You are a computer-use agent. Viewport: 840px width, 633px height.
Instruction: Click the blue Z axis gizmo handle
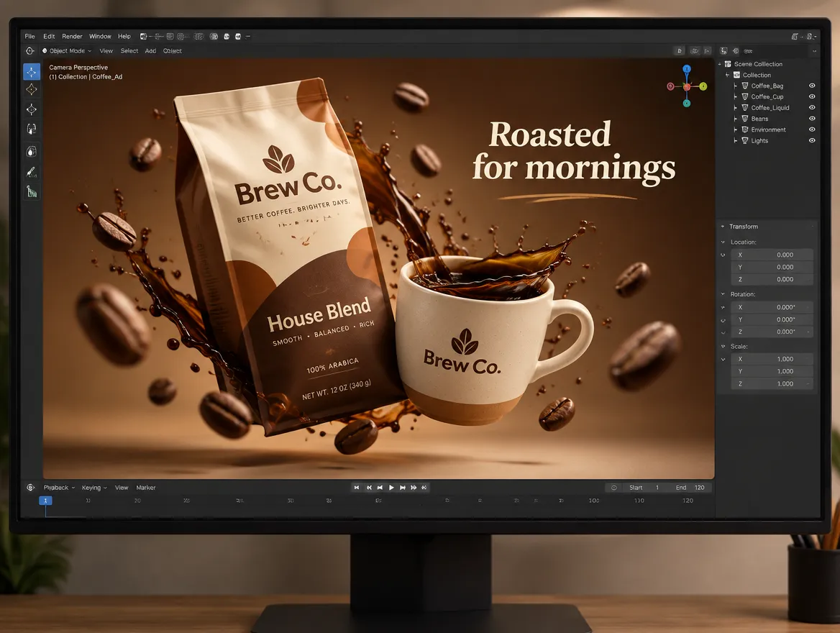point(687,69)
